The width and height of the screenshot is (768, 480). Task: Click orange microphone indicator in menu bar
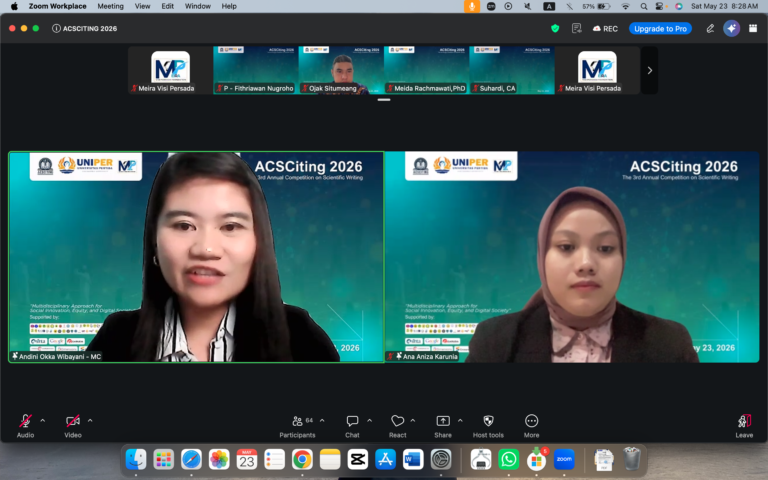click(472, 6)
